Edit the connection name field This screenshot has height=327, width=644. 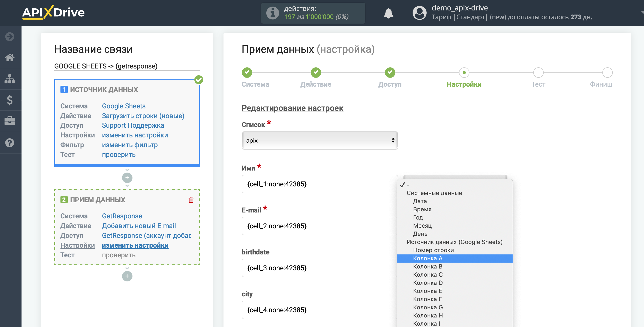[127, 66]
